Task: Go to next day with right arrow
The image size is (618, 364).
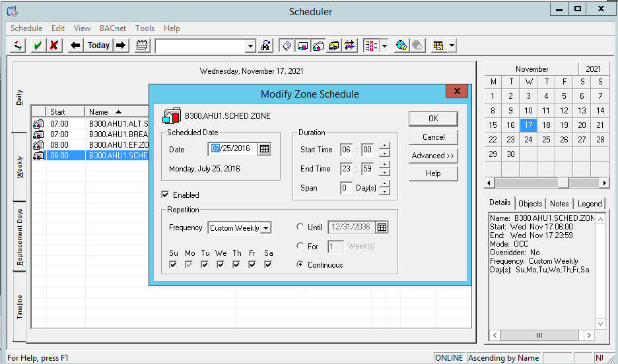Action: pyautogui.click(x=121, y=45)
